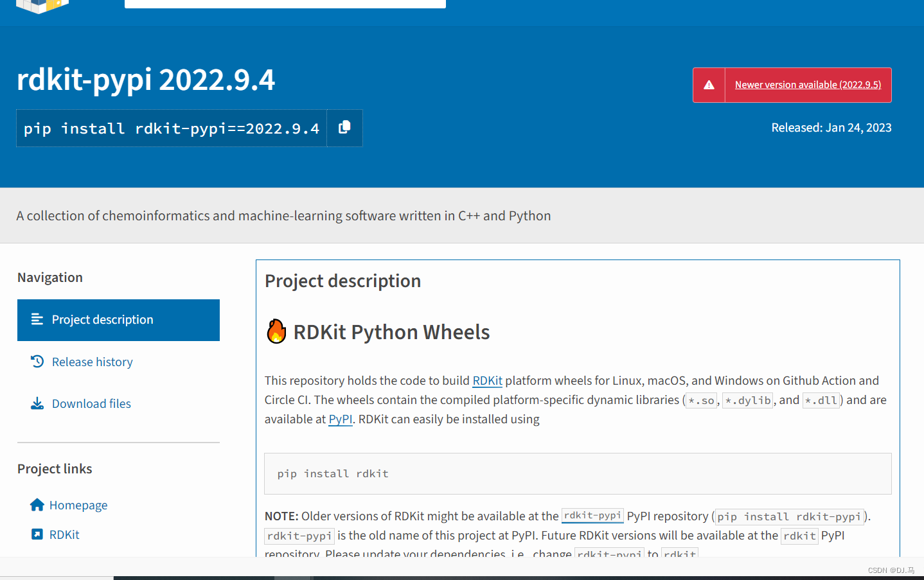The width and height of the screenshot is (924, 580).
Task: Click the Download files arrow icon
Action: [37, 403]
